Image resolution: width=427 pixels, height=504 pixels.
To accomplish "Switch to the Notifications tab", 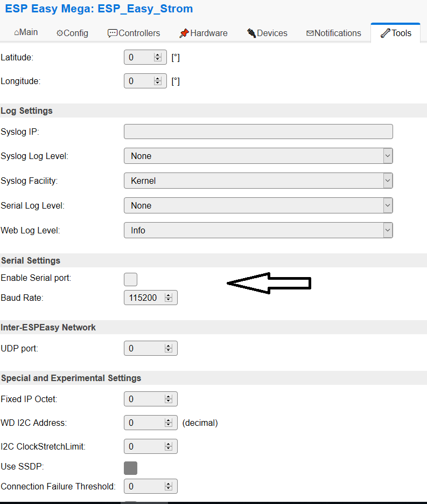I will (x=334, y=33).
